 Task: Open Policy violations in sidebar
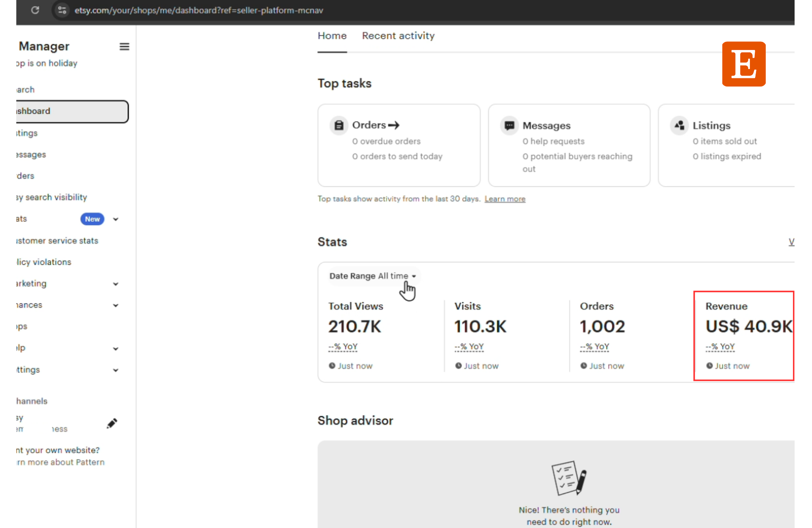click(x=44, y=262)
